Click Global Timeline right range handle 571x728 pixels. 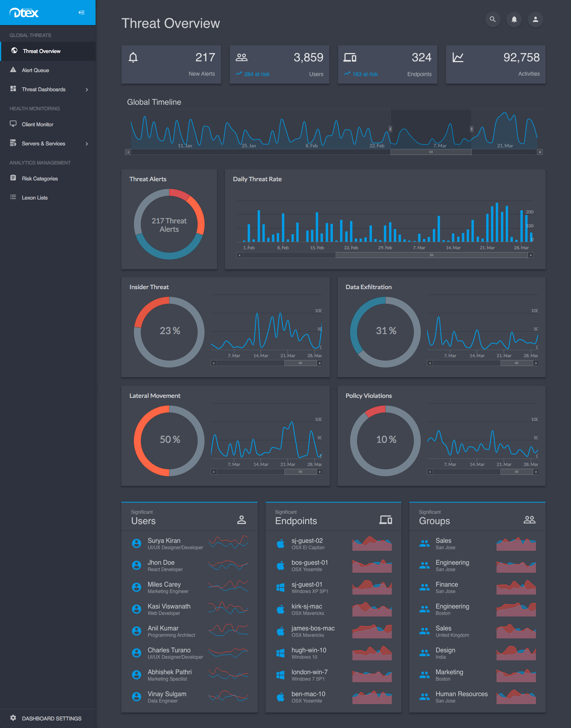point(471,129)
